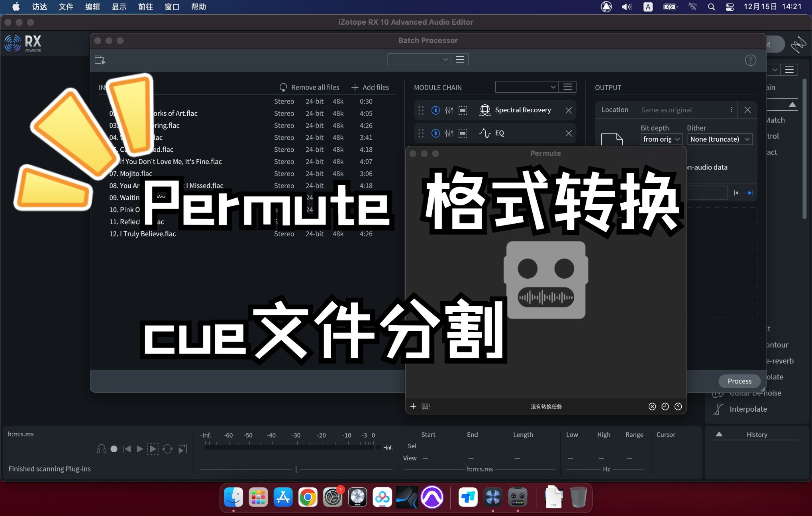
Task: Click the EQ module icon in module chain
Action: pos(484,133)
